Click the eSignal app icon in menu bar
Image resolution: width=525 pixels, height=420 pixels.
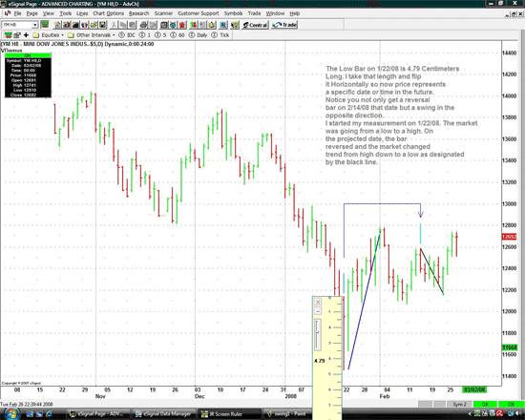(8, 13)
